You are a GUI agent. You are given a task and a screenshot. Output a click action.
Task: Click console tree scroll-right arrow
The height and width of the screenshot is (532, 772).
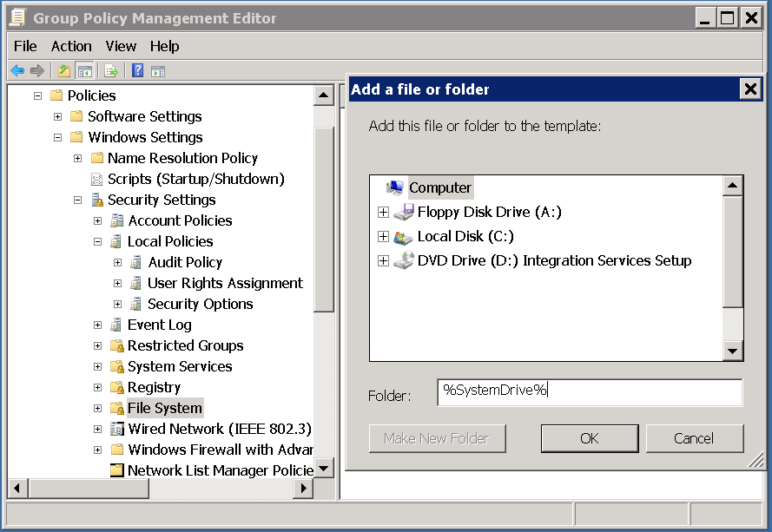tap(303, 489)
